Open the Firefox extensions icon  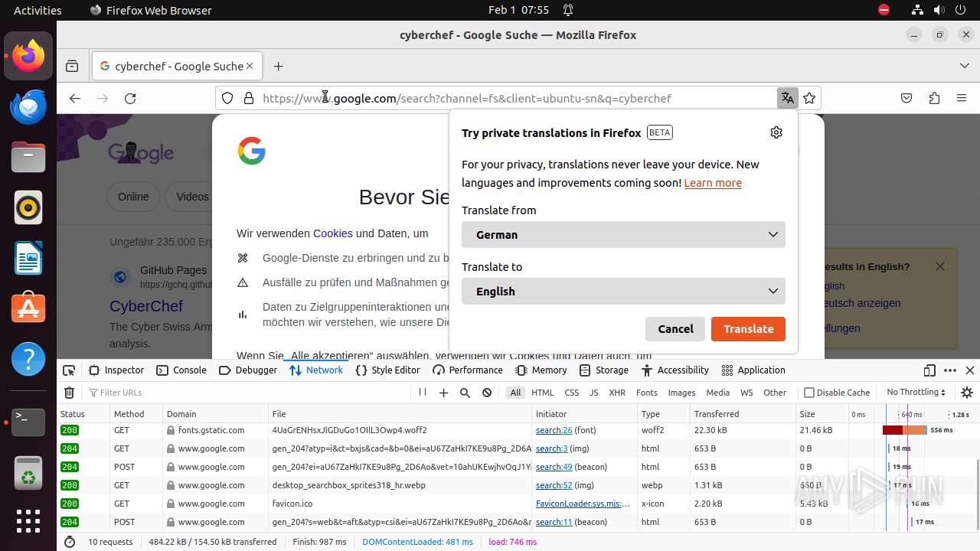tap(934, 98)
